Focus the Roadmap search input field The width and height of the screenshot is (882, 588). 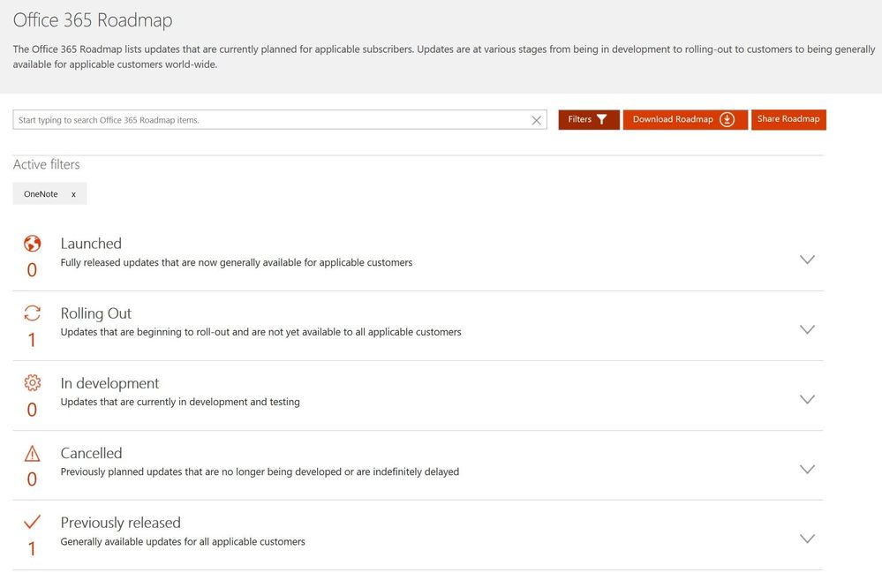tap(265, 120)
